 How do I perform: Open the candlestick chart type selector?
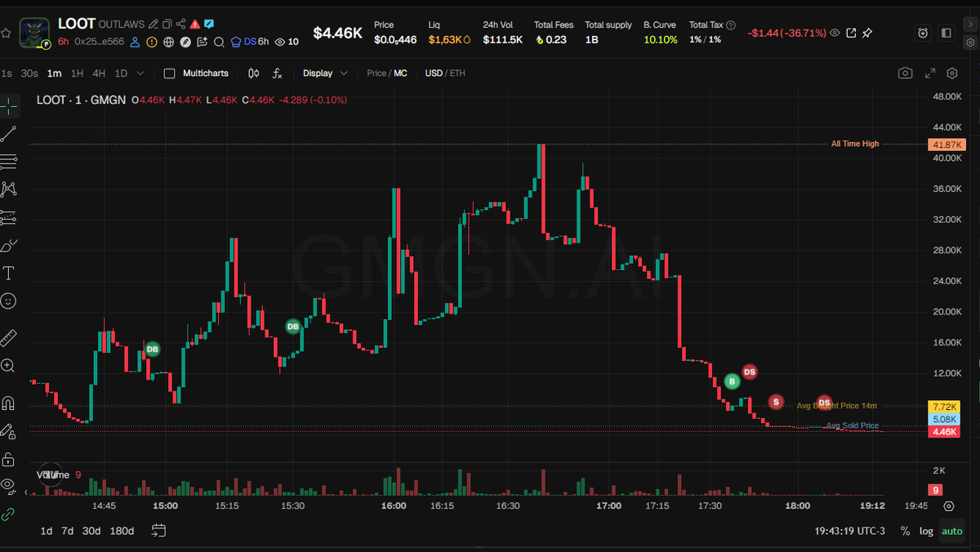tap(254, 73)
